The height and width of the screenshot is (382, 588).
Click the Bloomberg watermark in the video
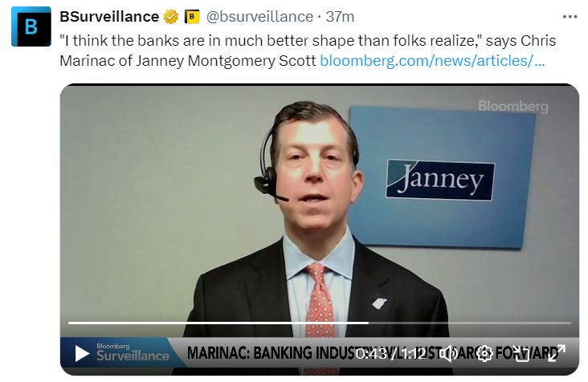coord(513,106)
